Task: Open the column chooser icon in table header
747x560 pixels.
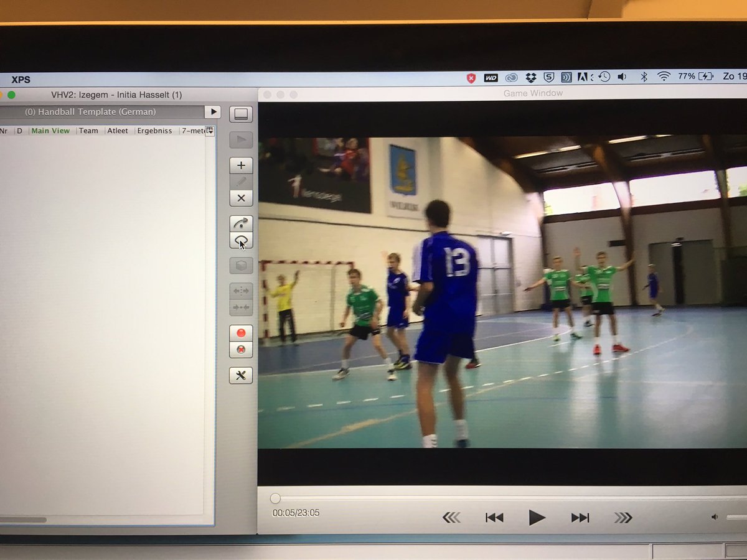Action: (x=210, y=131)
